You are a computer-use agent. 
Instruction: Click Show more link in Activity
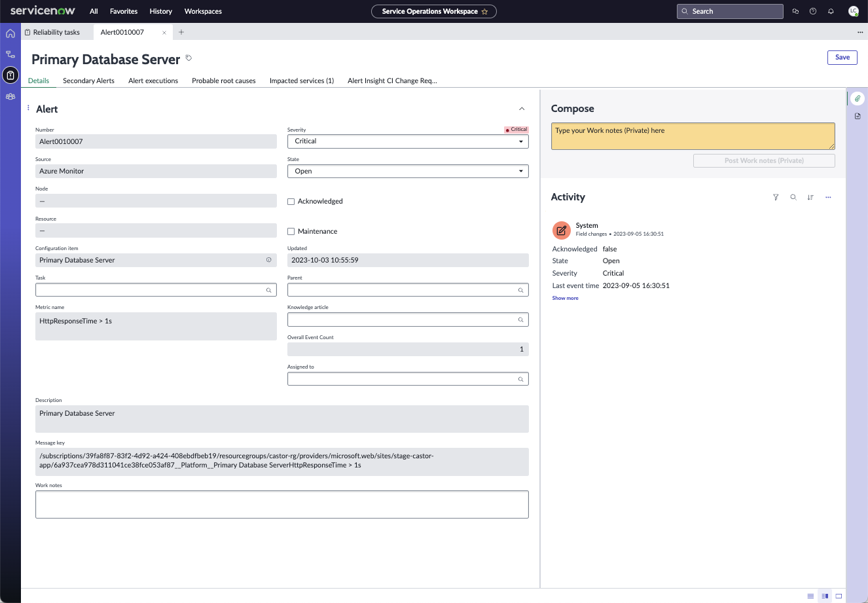click(x=565, y=298)
